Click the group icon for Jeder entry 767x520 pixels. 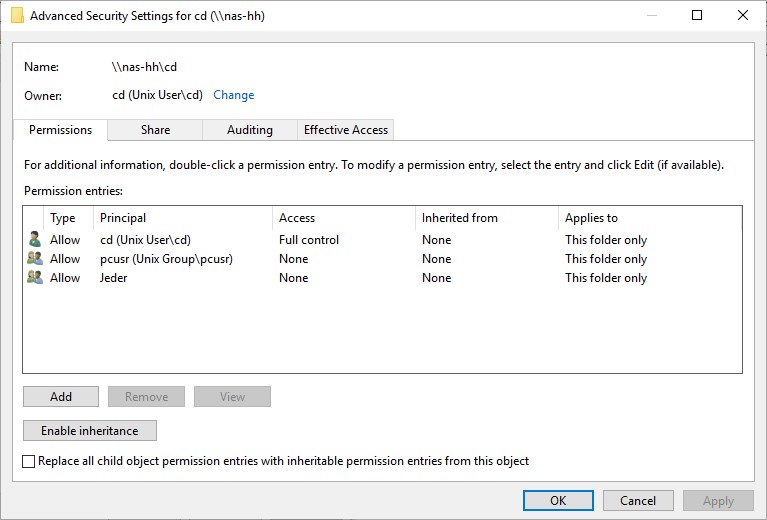(35, 278)
